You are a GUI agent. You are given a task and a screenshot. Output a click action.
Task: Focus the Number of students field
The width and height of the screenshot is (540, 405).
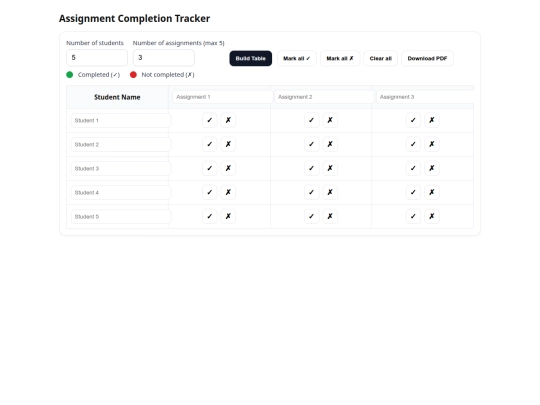[97, 58]
